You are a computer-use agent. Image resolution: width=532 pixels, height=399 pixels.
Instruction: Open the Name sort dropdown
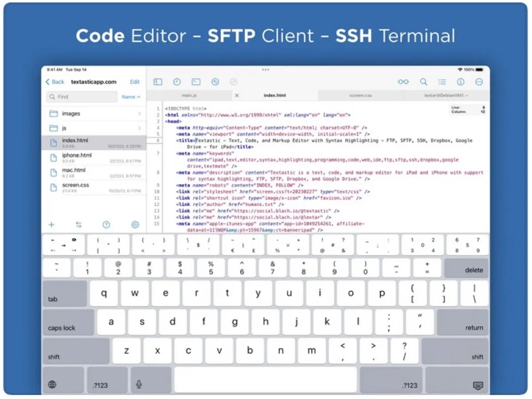click(x=131, y=97)
